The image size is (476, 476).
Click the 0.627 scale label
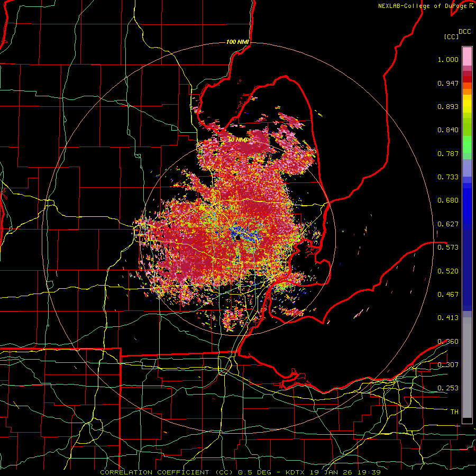(x=448, y=224)
